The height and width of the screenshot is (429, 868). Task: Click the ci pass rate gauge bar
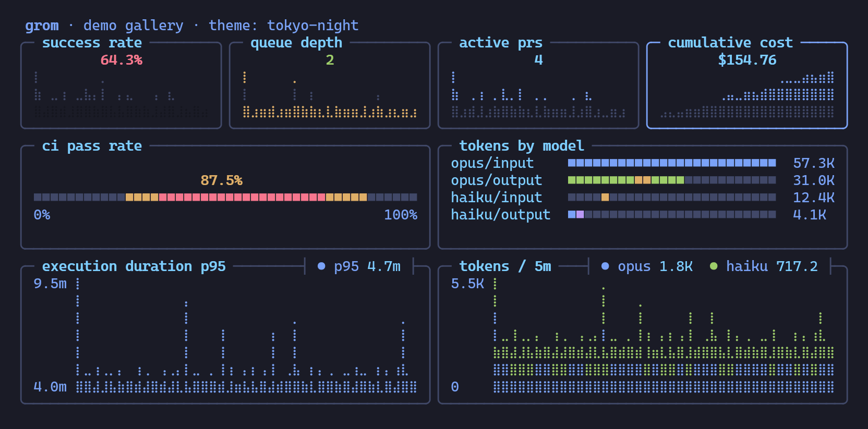pos(225,197)
